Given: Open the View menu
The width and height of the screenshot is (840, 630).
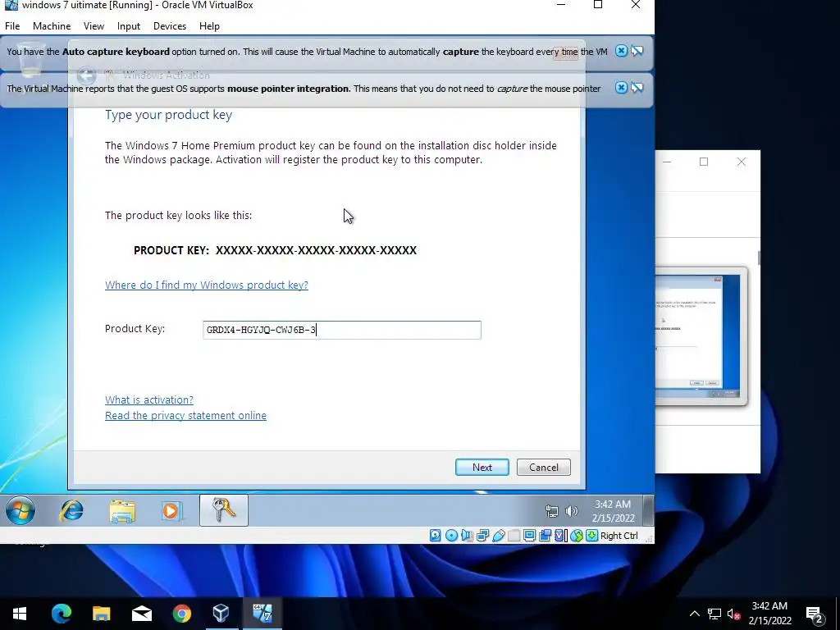Looking at the screenshot, I should tap(94, 25).
